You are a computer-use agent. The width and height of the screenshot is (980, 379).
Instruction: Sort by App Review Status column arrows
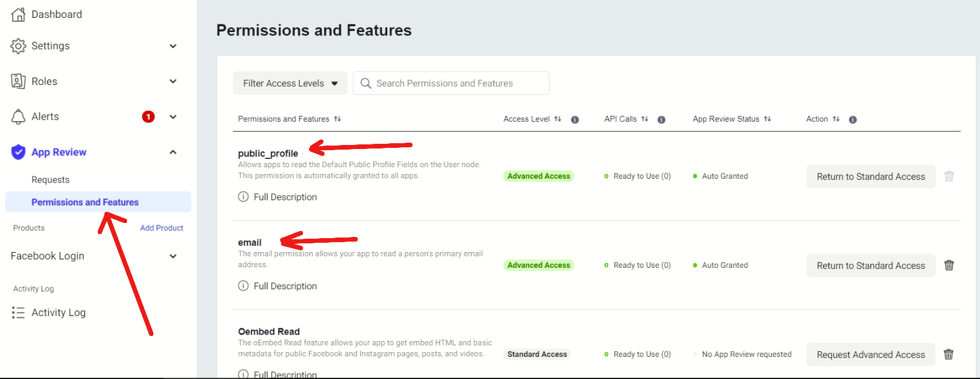pos(767,119)
